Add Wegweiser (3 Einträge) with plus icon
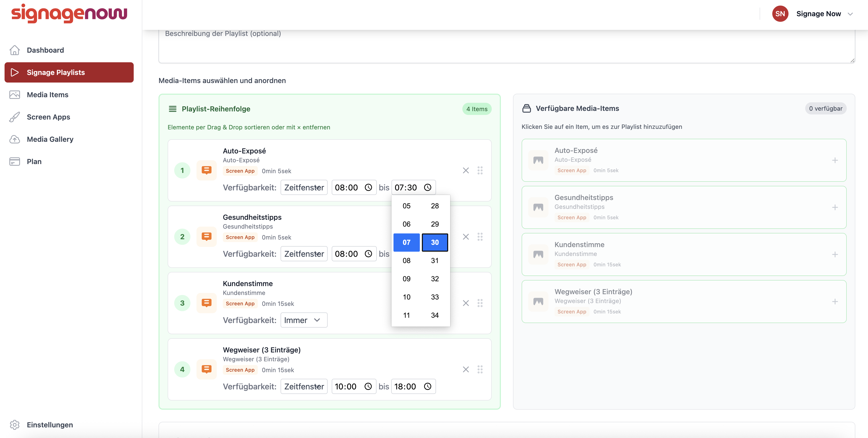The width and height of the screenshot is (868, 438). [x=835, y=302]
